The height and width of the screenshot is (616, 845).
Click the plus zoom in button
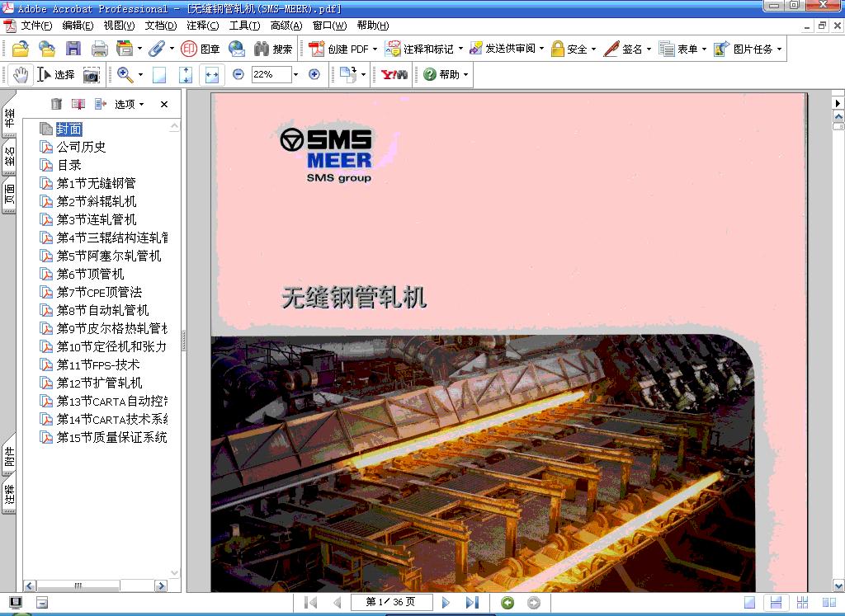point(314,74)
